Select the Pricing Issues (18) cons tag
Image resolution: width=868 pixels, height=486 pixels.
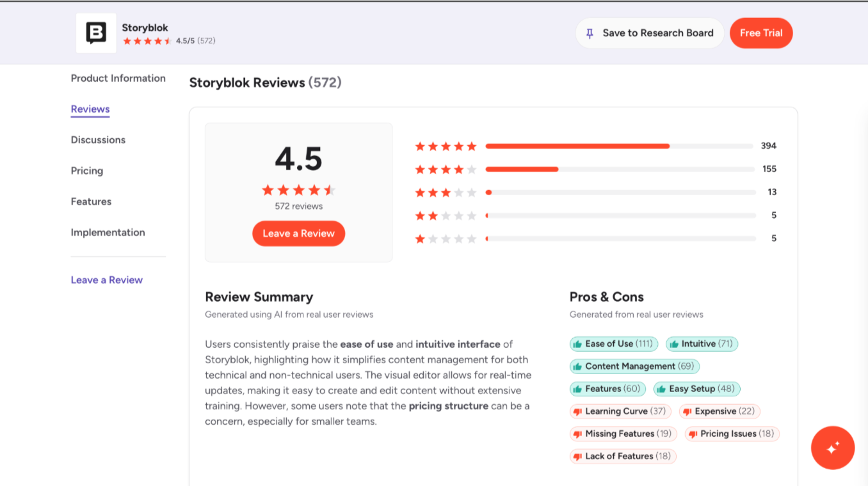732,434
